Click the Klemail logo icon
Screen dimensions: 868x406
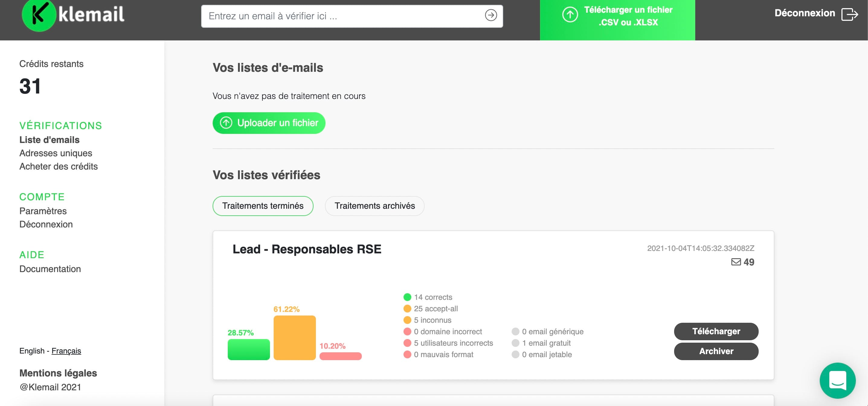(39, 15)
